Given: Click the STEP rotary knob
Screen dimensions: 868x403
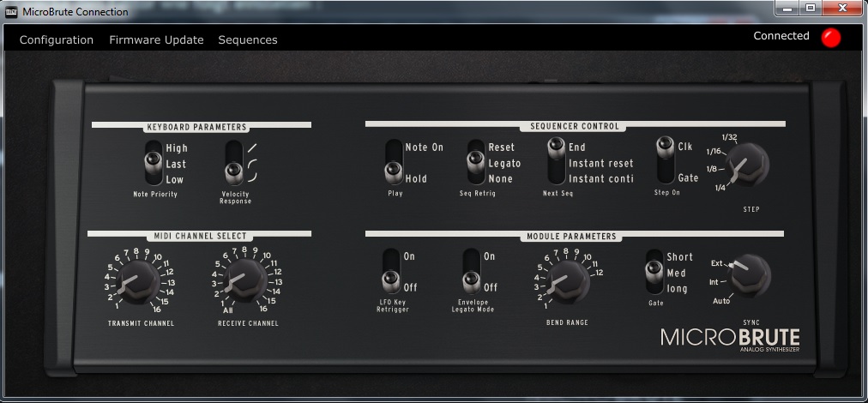Looking at the screenshot, I should tap(747, 165).
